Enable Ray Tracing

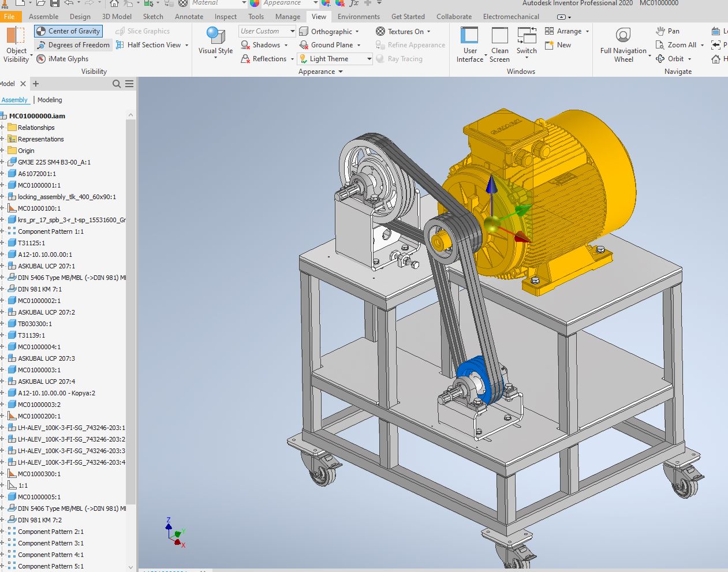click(399, 59)
